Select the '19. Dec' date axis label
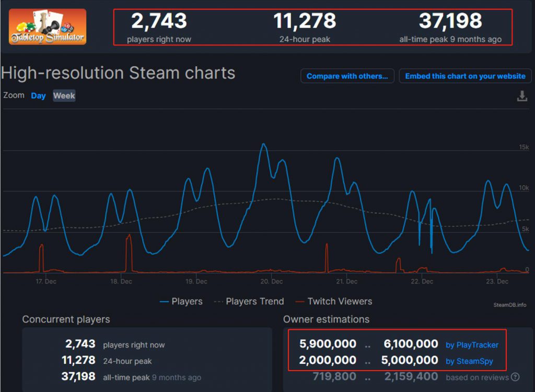The width and height of the screenshot is (535, 392). (x=196, y=281)
